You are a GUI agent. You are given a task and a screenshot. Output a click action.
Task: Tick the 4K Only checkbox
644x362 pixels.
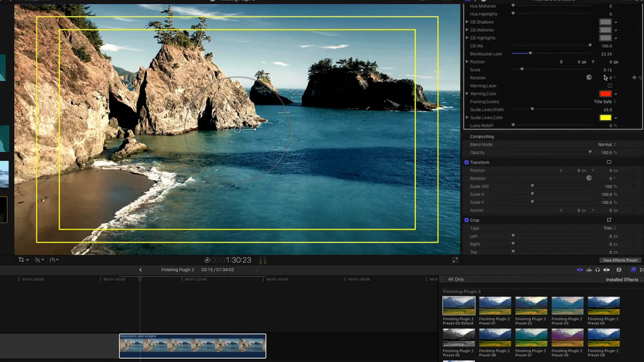[x=443, y=279]
